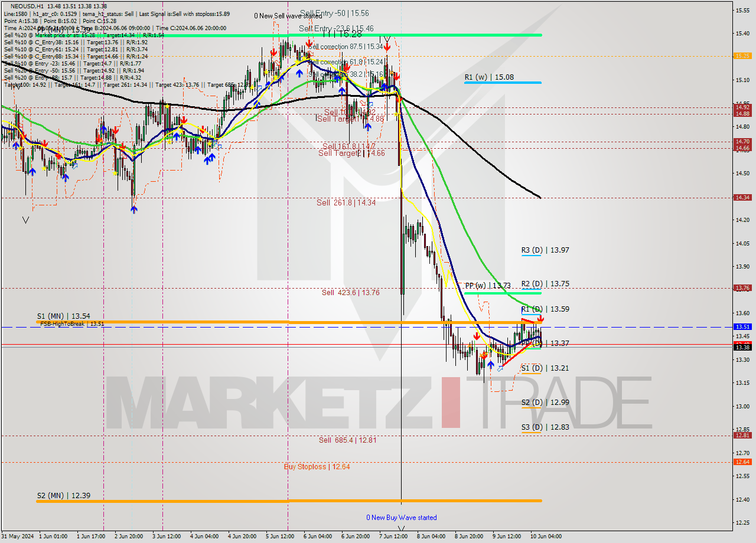
Task: Click the red 14.70 price tag on axis
Action: point(742,142)
